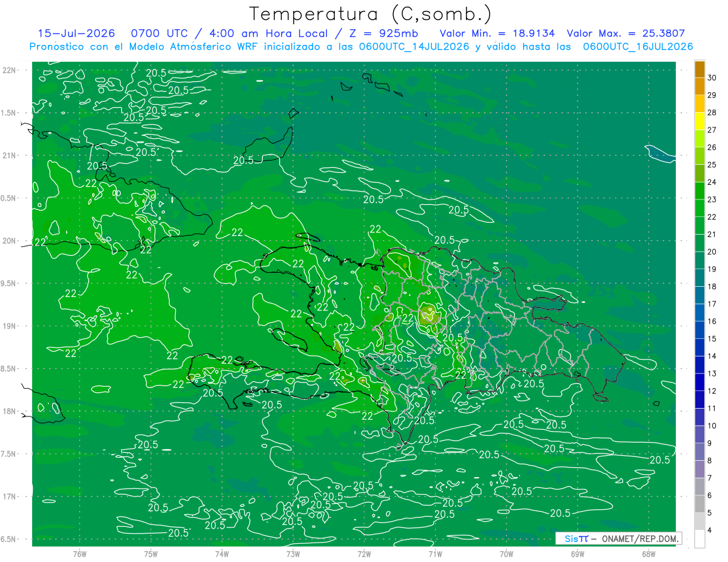Select the init time '0600UTC_14JUL2026'
The width and height of the screenshot is (728, 562).
click(x=413, y=47)
